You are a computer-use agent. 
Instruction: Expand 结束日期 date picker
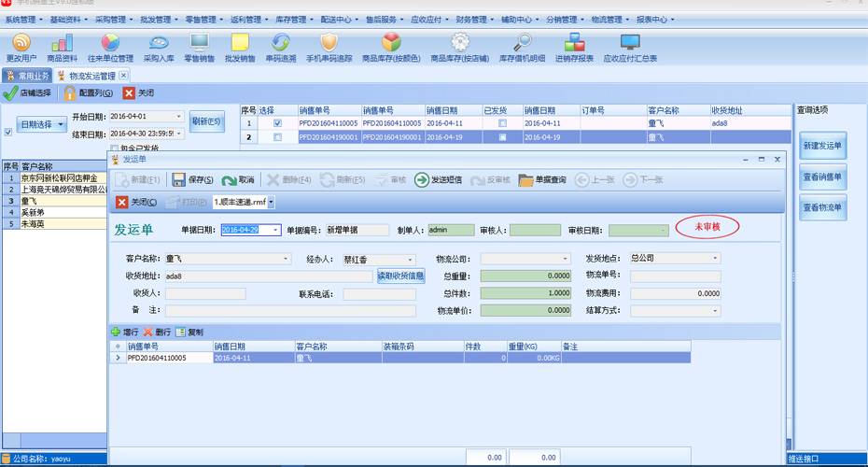[178, 134]
